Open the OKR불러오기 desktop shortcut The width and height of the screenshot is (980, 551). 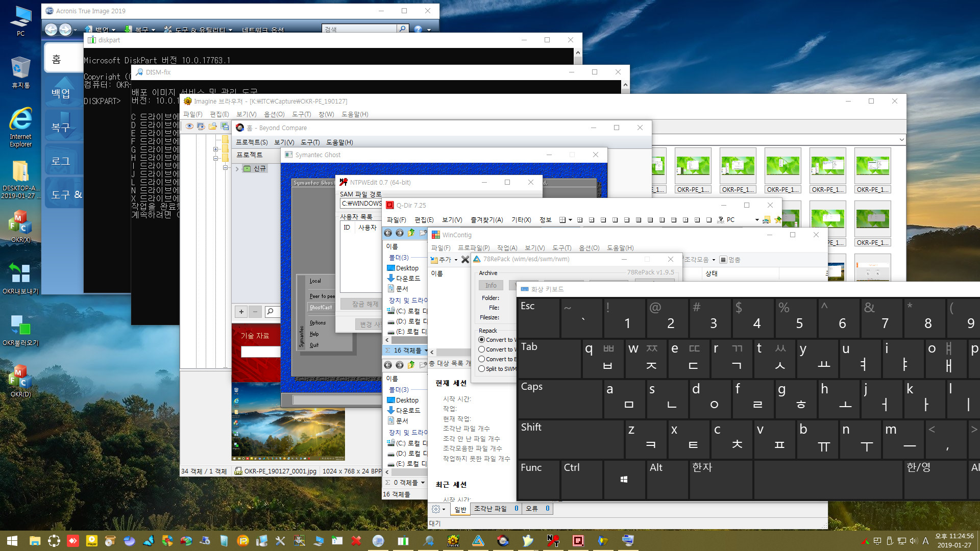click(20, 330)
